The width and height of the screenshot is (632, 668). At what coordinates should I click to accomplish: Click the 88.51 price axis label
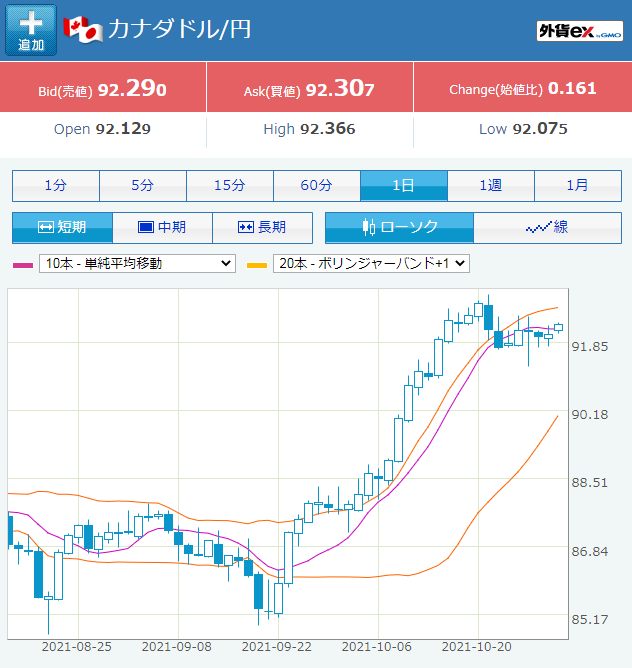(x=590, y=483)
